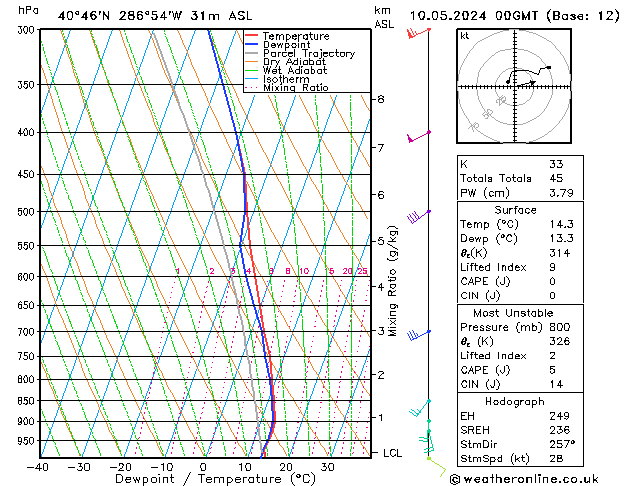Click the blue Dewpoint legend line
This screenshot has height=486, width=629.
click(251, 44)
